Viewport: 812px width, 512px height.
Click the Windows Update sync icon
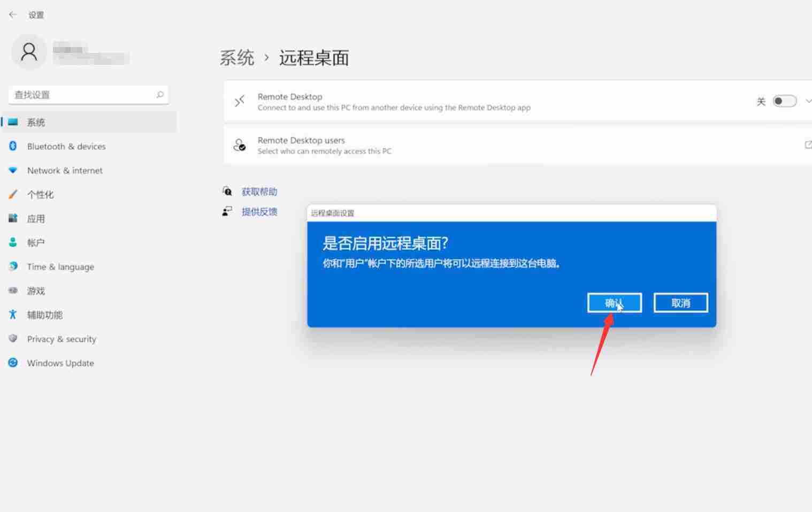pyautogui.click(x=13, y=363)
